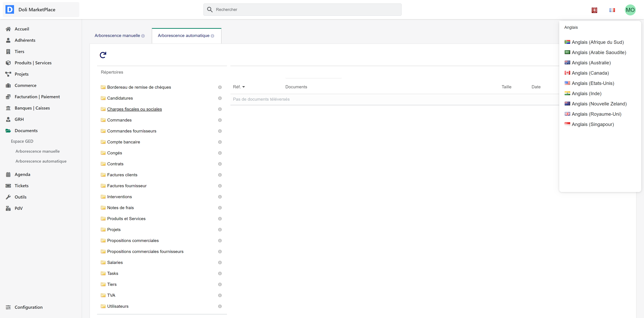
Task: Click the refresh arrow icon above Répertoires
Action: pos(103,55)
